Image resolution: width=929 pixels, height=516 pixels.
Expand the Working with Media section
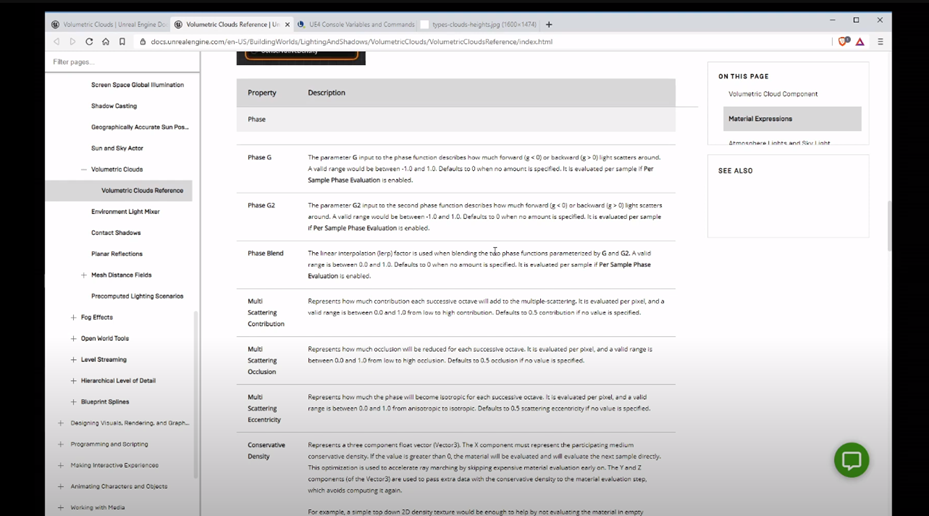tap(60, 508)
